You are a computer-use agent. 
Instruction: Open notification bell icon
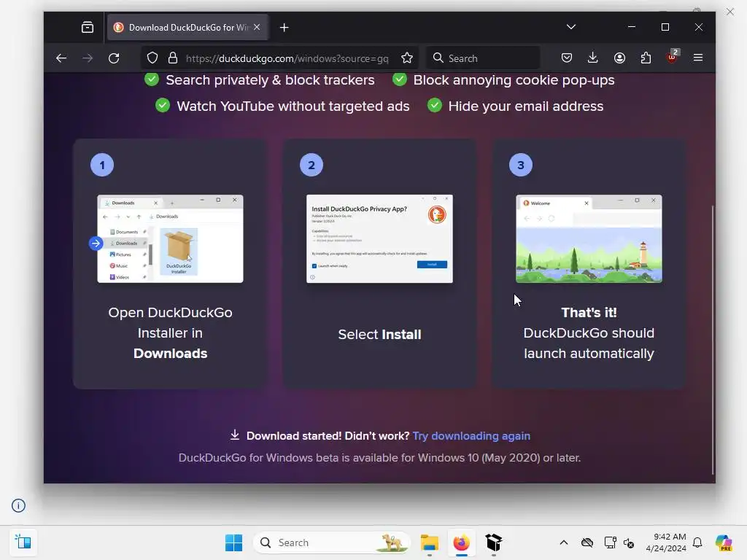click(697, 542)
